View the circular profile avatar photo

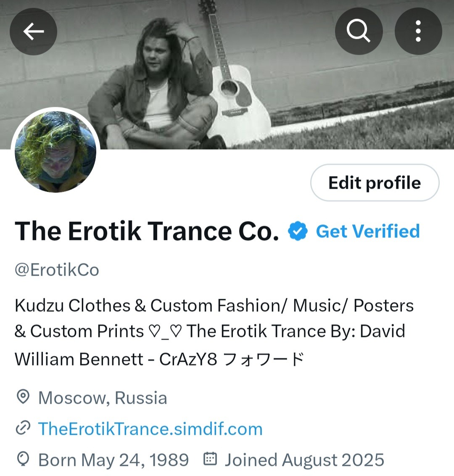(x=55, y=152)
